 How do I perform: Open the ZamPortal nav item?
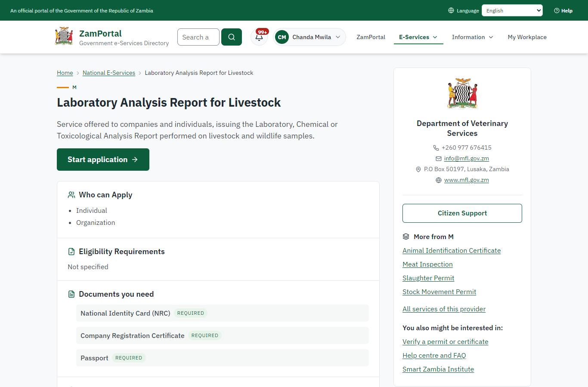[x=371, y=37]
